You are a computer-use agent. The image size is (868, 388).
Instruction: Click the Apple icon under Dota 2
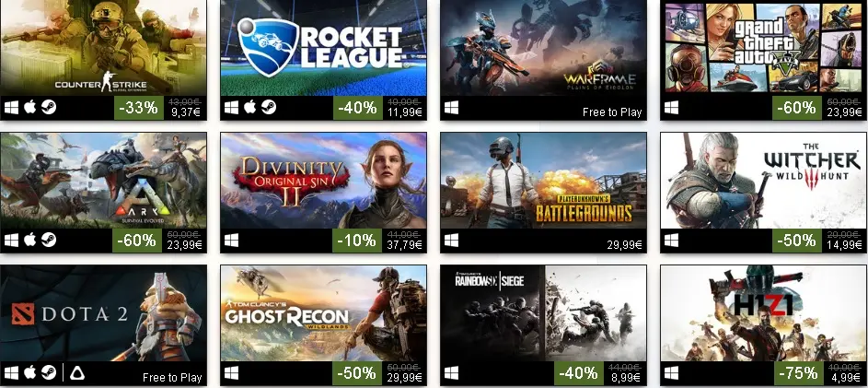tap(30, 373)
